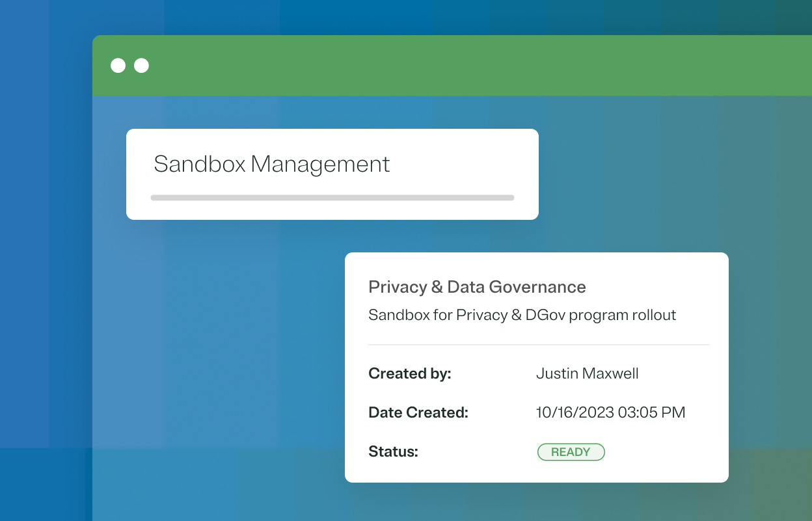The width and height of the screenshot is (812, 521).
Task: Click the word Sandbox in the Management heading
Action: point(199,164)
